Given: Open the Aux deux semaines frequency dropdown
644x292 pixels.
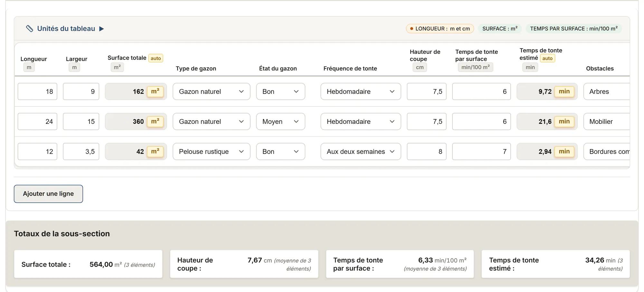Looking at the screenshot, I should tap(361, 151).
